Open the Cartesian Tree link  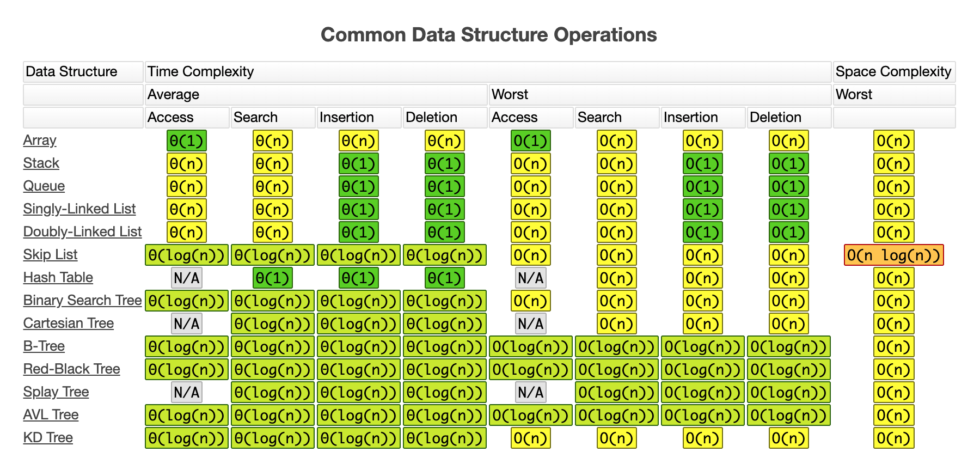(x=69, y=324)
